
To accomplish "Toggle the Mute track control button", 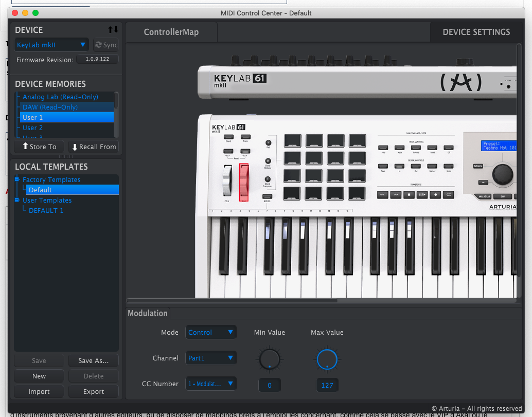I will [399, 148].
